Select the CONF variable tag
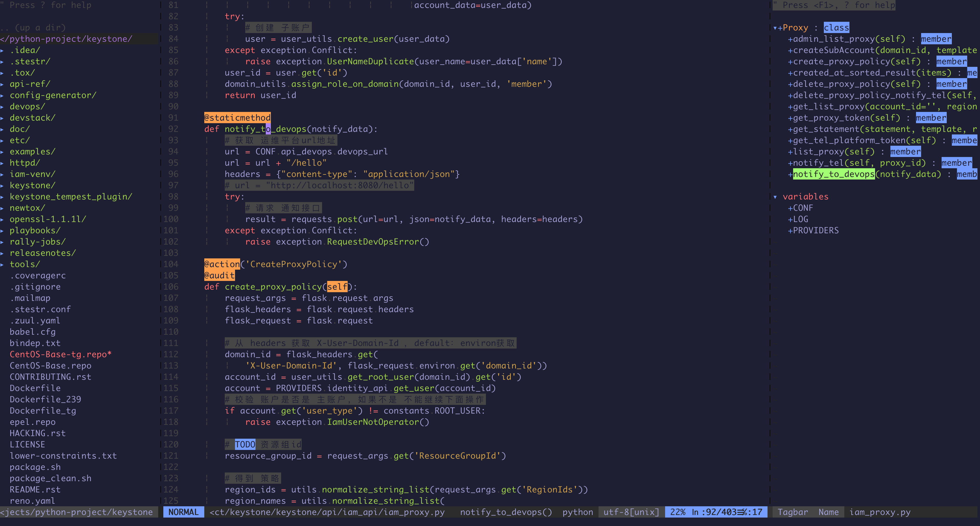 [803, 208]
